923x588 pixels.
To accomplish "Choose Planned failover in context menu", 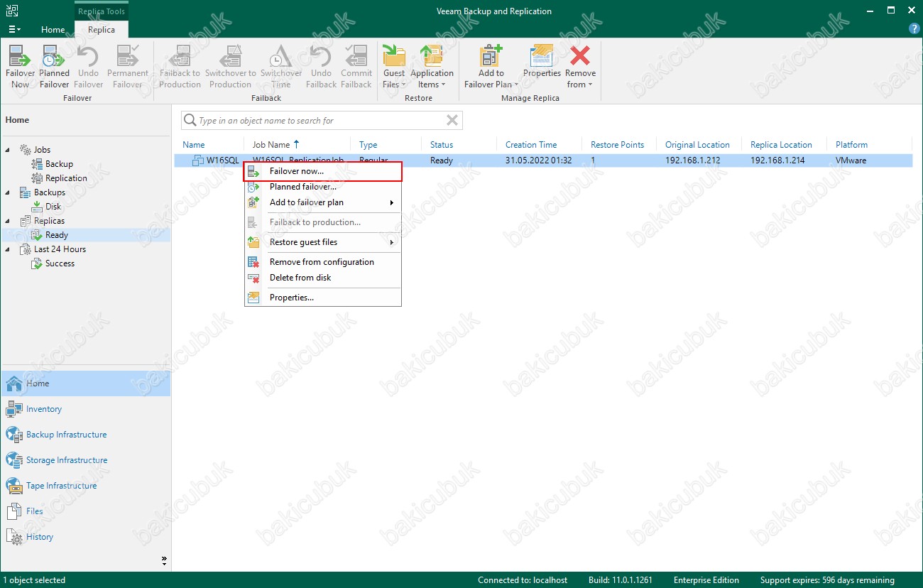I will [323, 187].
